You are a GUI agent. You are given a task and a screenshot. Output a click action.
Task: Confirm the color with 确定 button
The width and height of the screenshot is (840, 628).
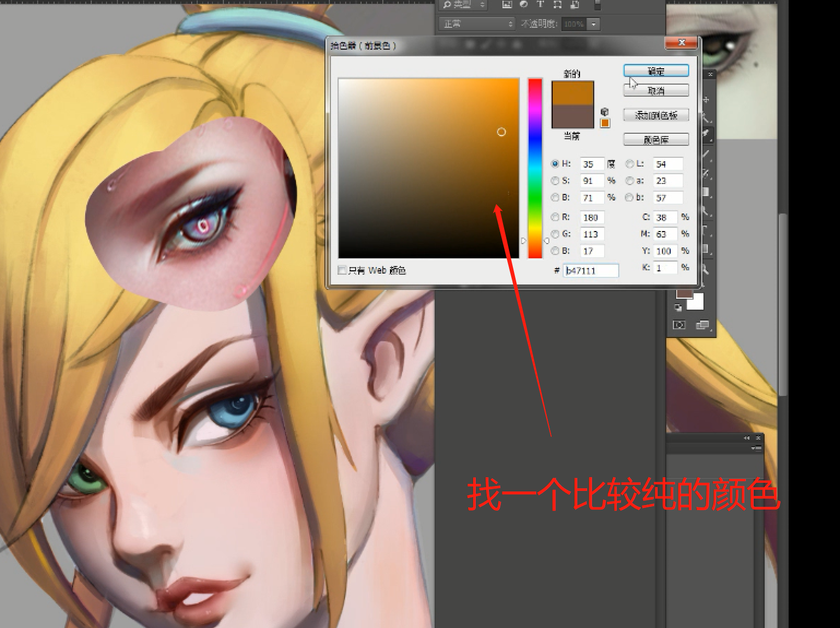[656, 71]
